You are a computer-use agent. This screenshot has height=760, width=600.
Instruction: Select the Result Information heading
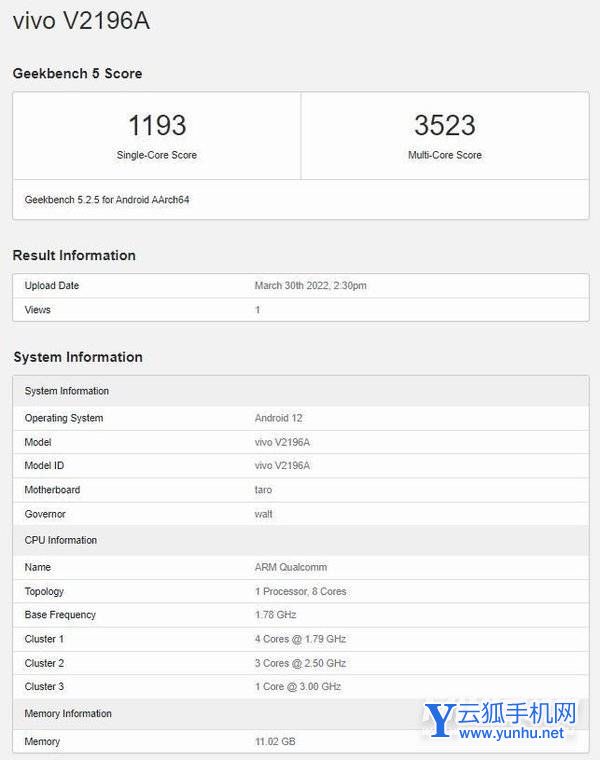click(x=74, y=255)
